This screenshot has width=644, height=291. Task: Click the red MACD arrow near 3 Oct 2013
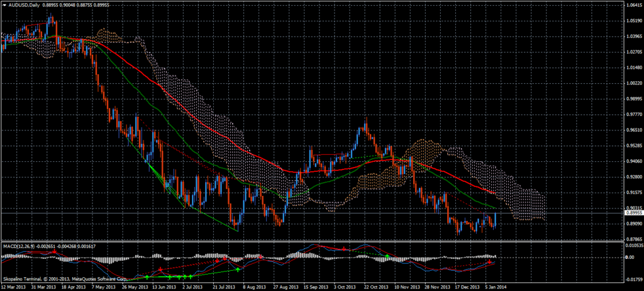point(344,250)
